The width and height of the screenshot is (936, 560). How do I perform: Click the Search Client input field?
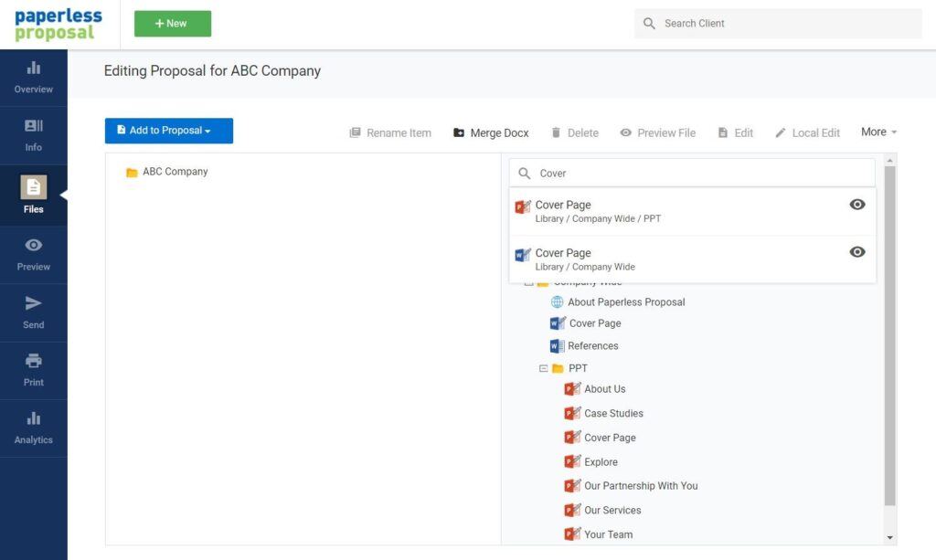[x=786, y=24]
